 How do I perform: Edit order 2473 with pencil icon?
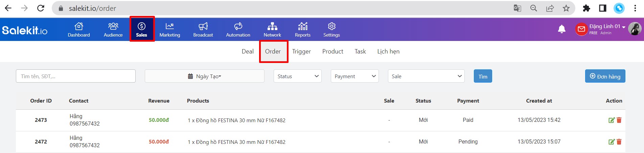(612, 120)
